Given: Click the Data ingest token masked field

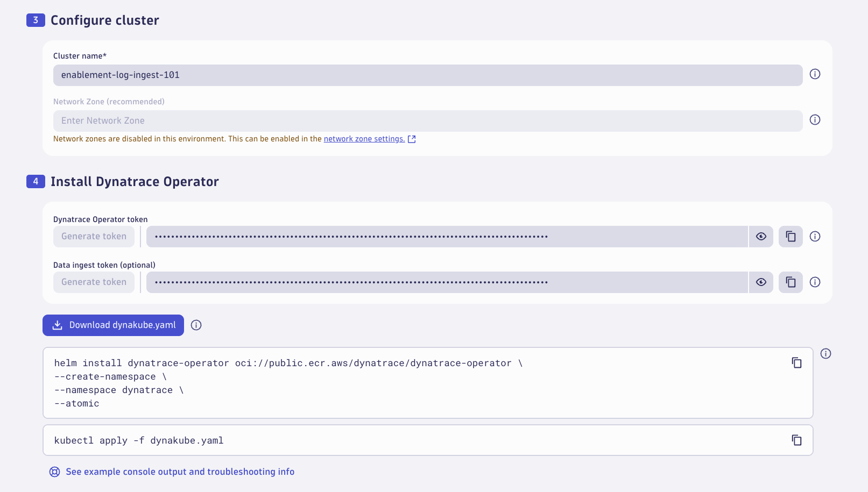Looking at the screenshot, I should (447, 282).
